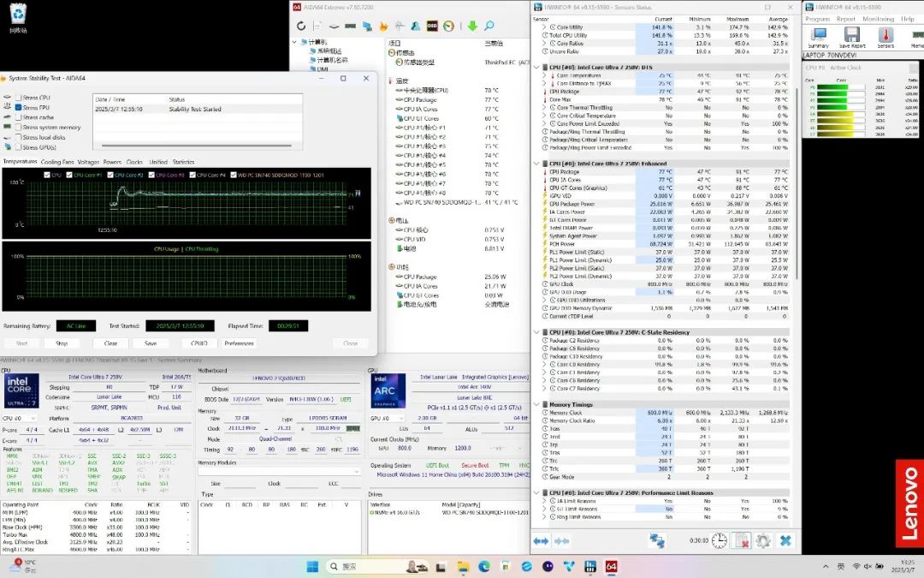The width and height of the screenshot is (924, 578).
Task: Click the reset values icon in HWiNFO Sensors footer
Action: pos(741,540)
